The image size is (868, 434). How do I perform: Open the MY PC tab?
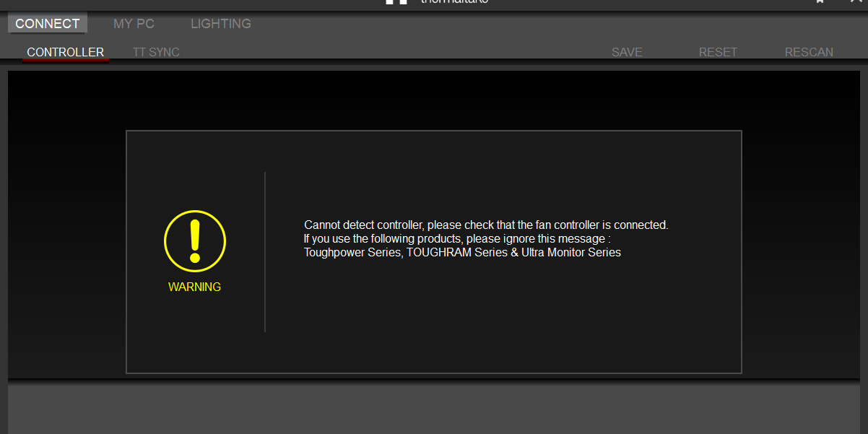pyautogui.click(x=134, y=24)
